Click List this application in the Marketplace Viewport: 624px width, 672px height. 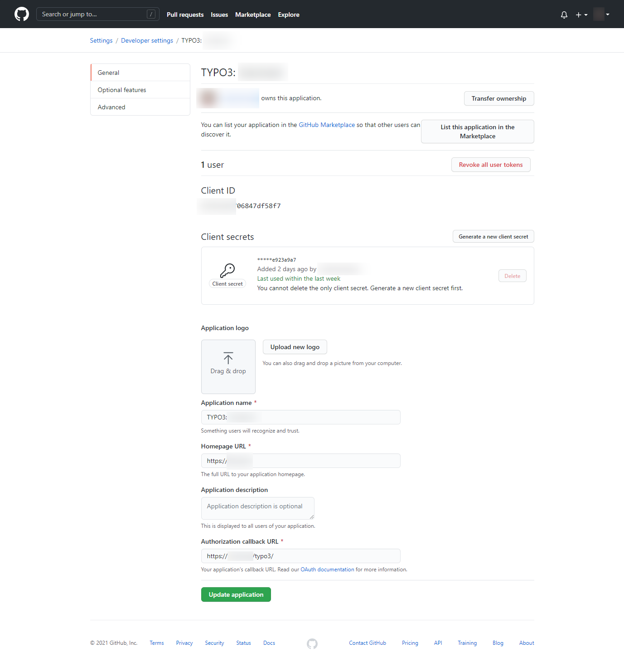[x=478, y=131]
